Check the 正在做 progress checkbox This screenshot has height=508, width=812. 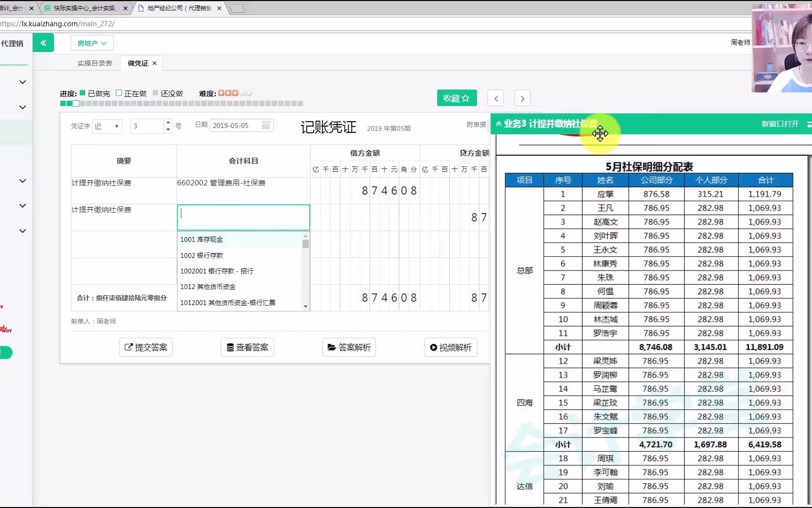tap(118, 93)
